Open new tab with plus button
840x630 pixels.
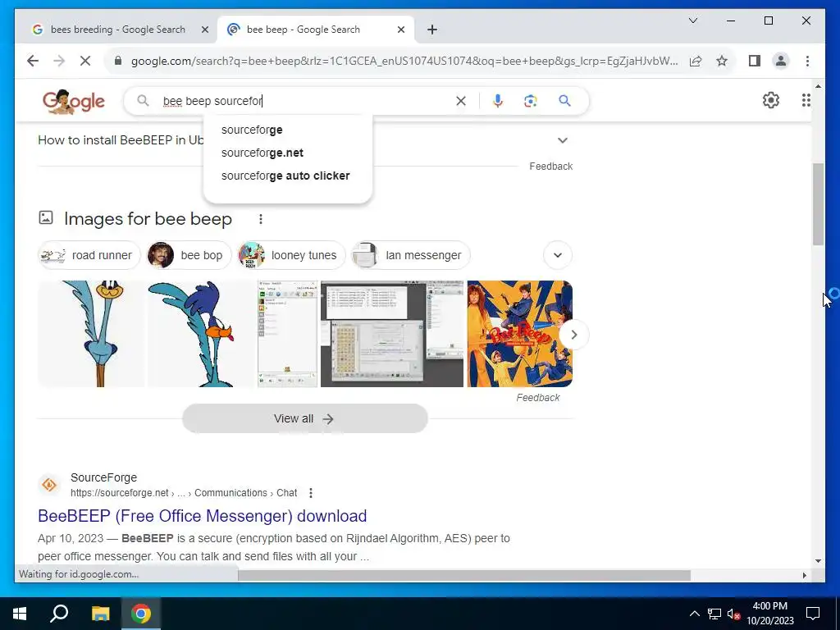click(x=432, y=30)
